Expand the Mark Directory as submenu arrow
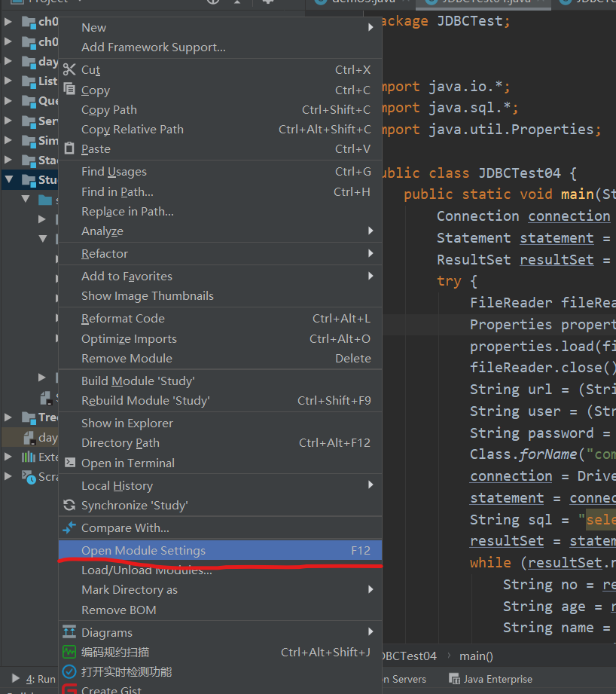This screenshot has height=694, width=616. click(371, 589)
